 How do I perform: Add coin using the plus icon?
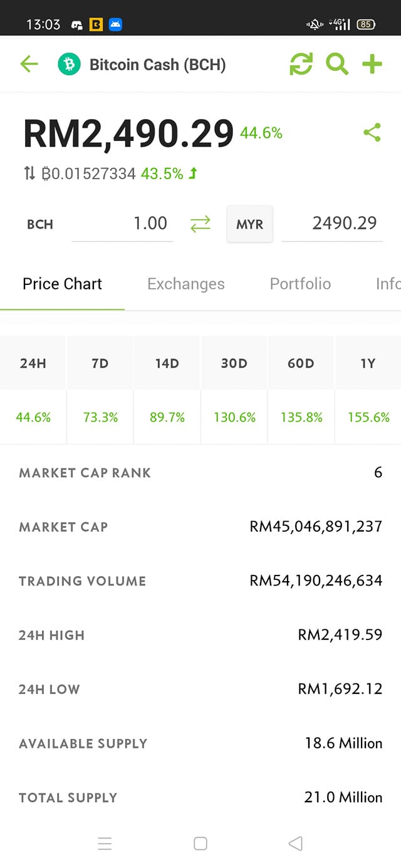tap(372, 64)
